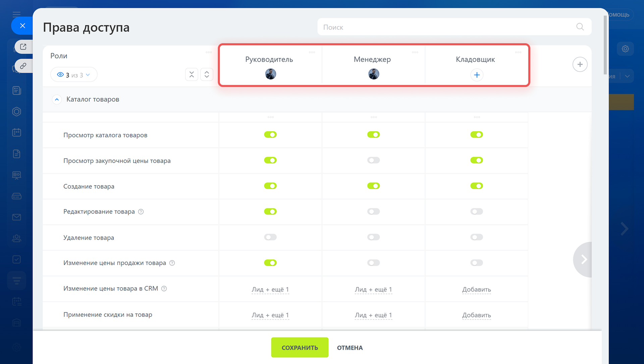Click the Поиск search input field
644x364 pixels.
click(x=446, y=27)
